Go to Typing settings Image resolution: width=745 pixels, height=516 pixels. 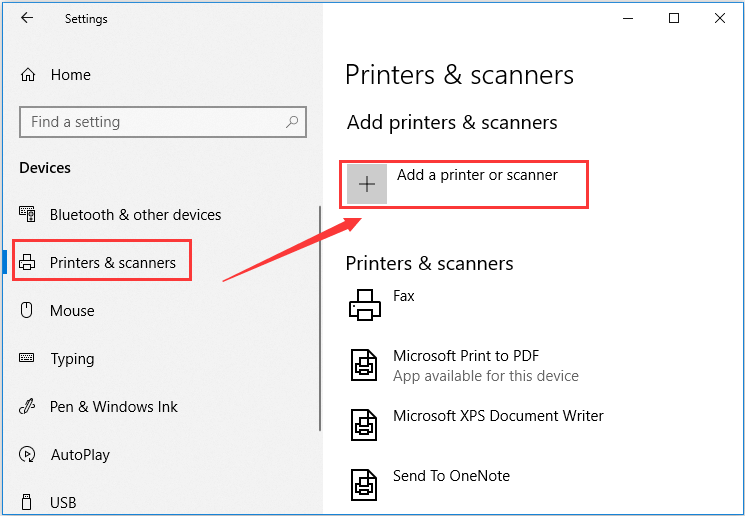tap(72, 359)
